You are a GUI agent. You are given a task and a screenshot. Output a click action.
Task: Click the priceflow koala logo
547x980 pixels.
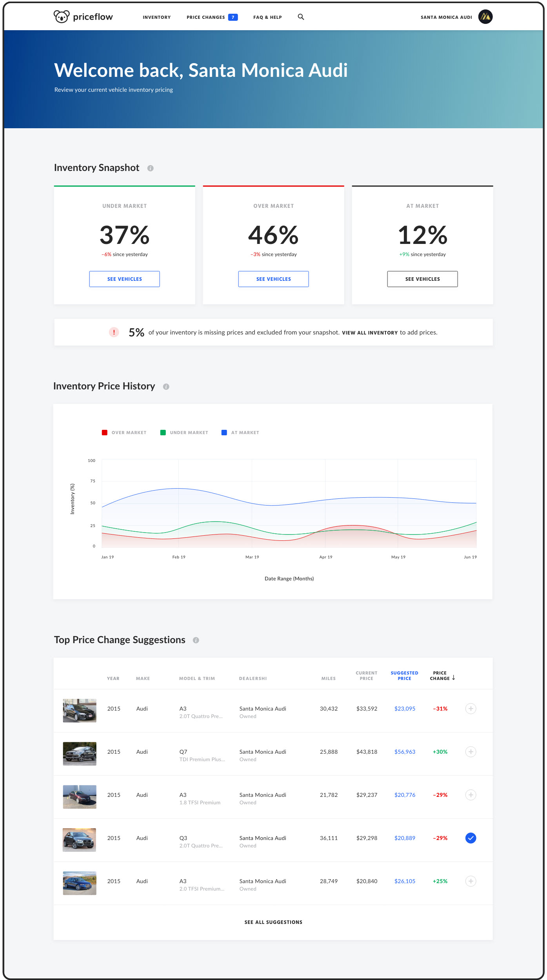click(62, 16)
